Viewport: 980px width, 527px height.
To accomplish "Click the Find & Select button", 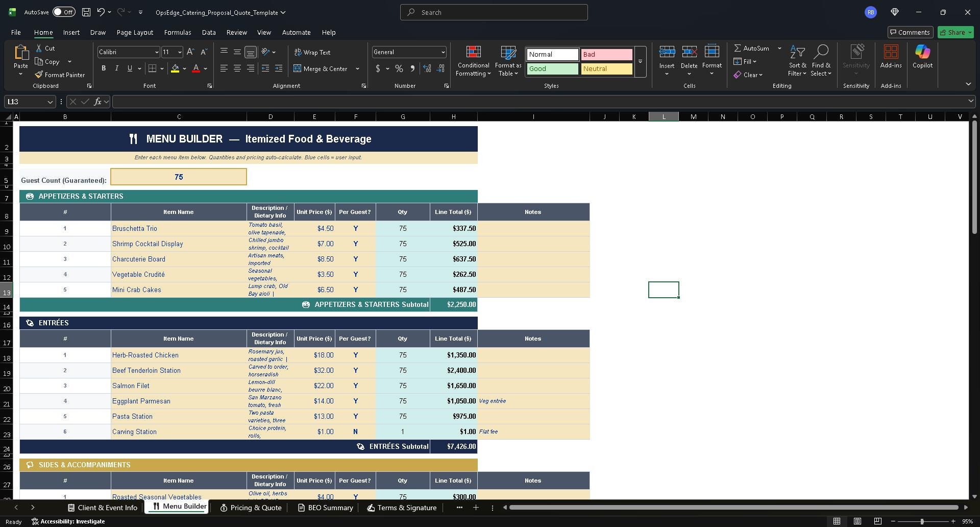I will (821, 60).
